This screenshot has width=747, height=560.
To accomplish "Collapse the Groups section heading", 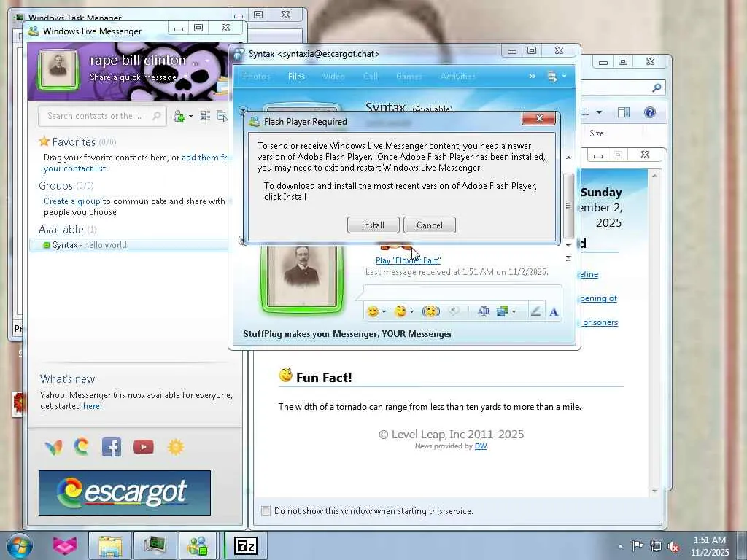I will click(66, 186).
